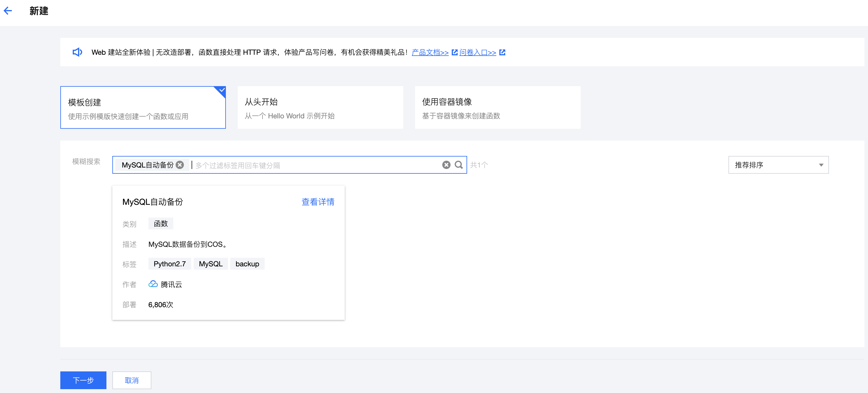Click the MySQL tag
The image size is (868, 393).
click(210, 264)
